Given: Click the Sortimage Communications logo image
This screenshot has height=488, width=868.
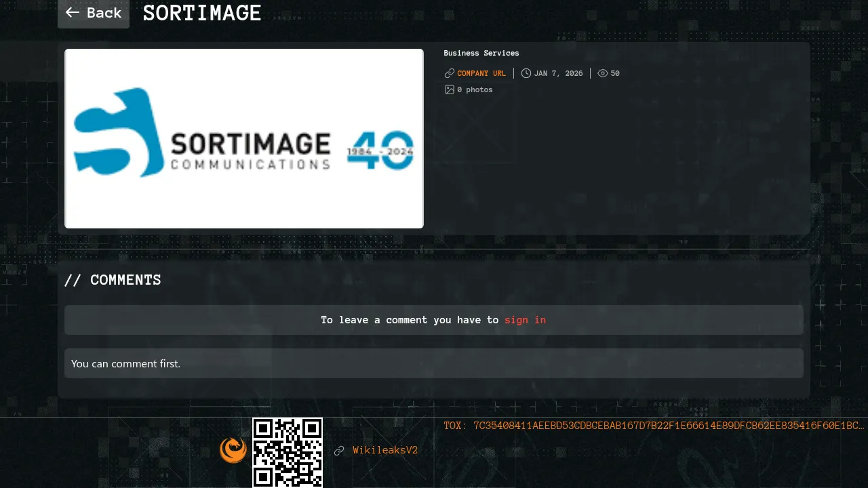Looking at the screenshot, I should [244, 138].
